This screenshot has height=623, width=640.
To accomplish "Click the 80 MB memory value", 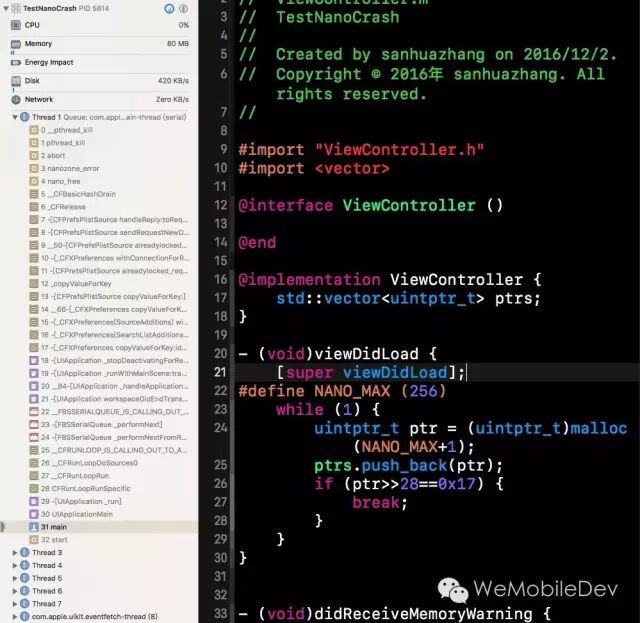I will coord(178,44).
